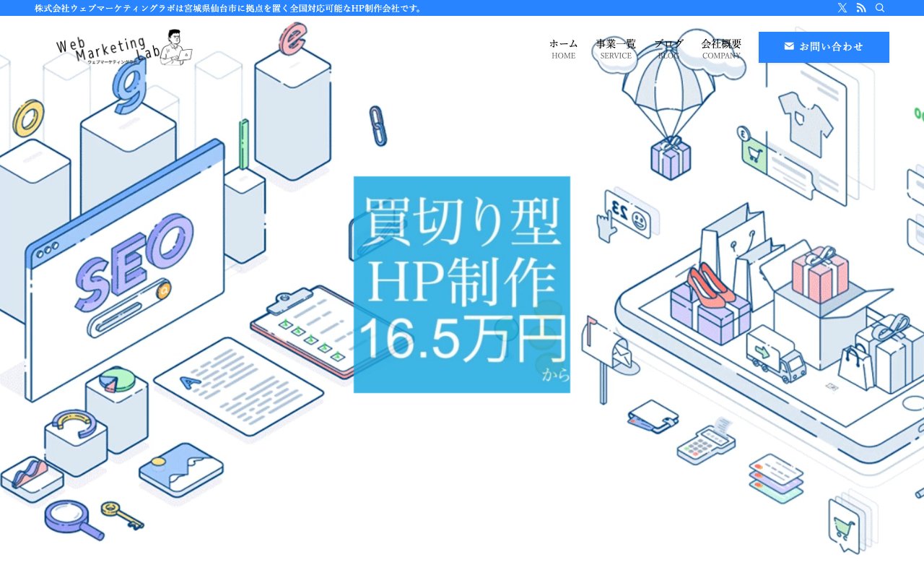Click the delivery truck illustration
The height and width of the screenshot is (578, 924).
click(x=776, y=353)
